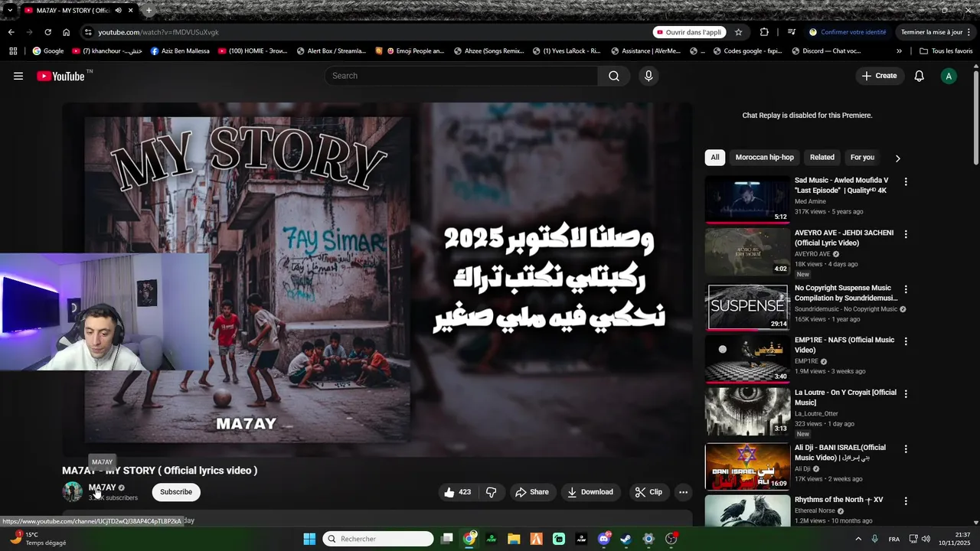Open options for La Loutre video
This screenshot has width=980, height=551.
[x=906, y=394]
